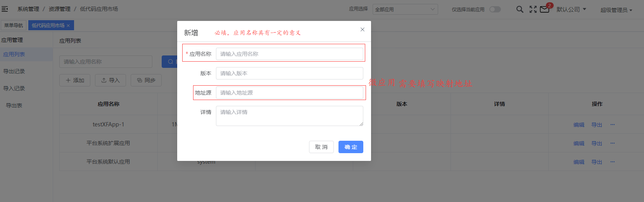Click the 确定 confirm button
This screenshot has height=202, width=644.
tap(351, 147)
